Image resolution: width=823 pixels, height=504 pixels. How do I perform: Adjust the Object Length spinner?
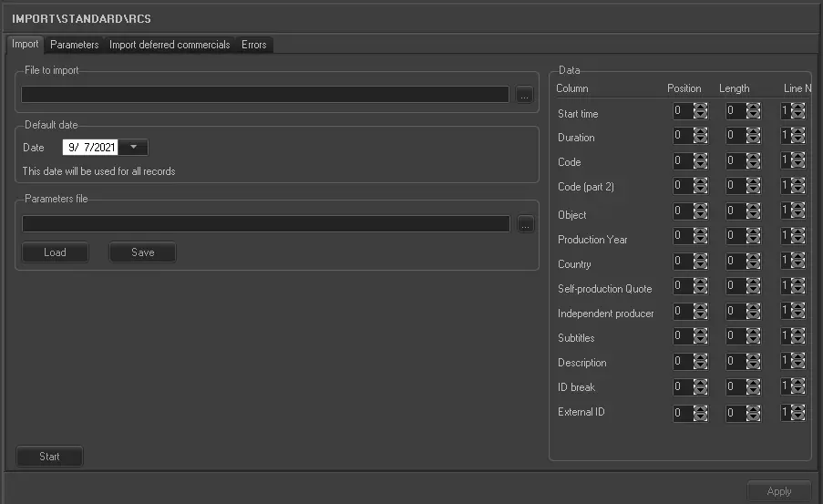coord(753,211)
